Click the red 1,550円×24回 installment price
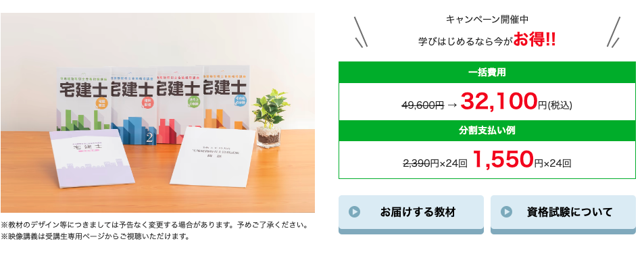The width and height of the screenshot is (644, 256). tap(522, 160)
